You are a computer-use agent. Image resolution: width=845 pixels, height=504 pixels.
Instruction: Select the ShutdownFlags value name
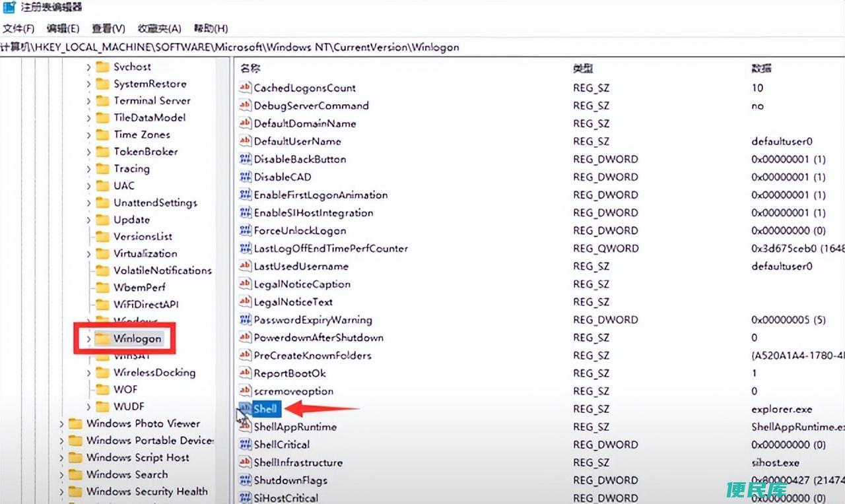point(290,480)
